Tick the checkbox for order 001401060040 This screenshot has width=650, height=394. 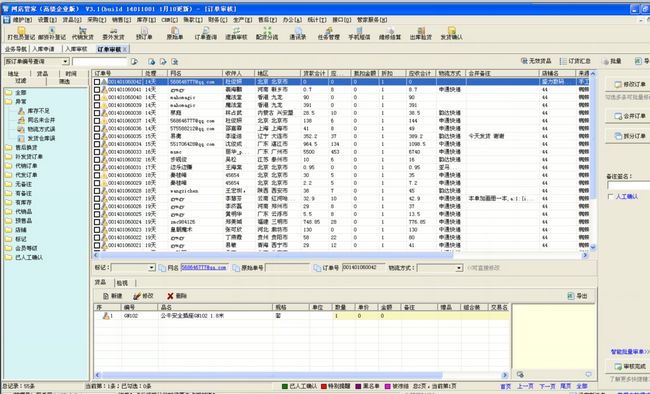97,97
